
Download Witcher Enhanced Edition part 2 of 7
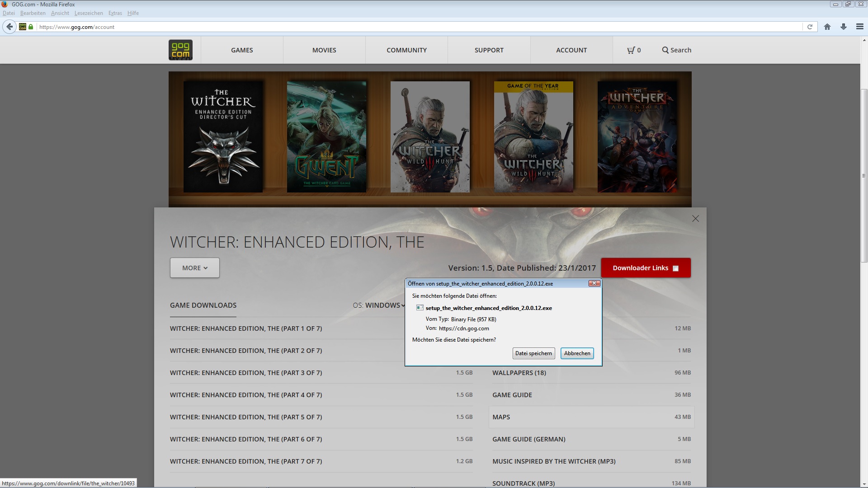(321, 351)
